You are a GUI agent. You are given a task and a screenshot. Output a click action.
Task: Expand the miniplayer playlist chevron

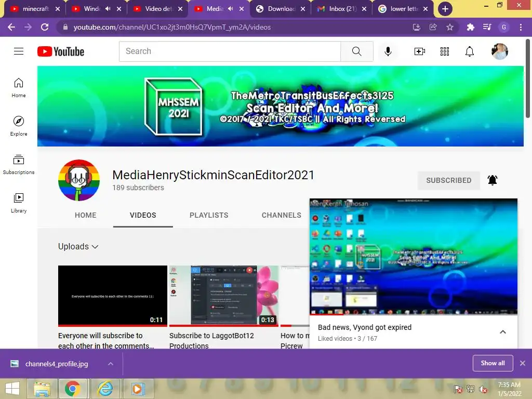[503, 332]
